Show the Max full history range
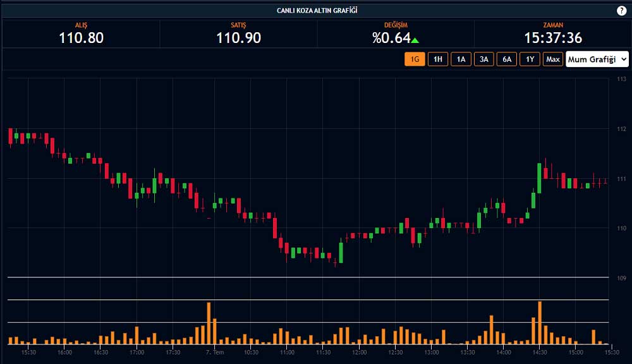 (552, 59)
